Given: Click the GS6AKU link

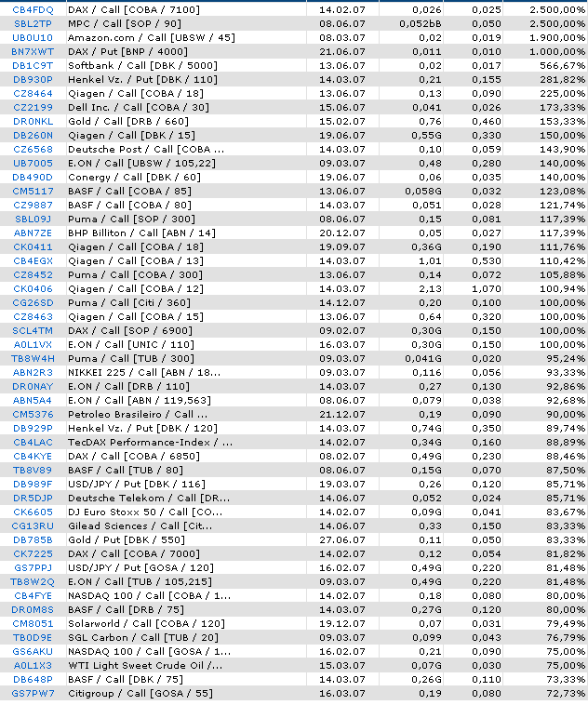Looking at the screenshot, I should [x=33, y=651].
